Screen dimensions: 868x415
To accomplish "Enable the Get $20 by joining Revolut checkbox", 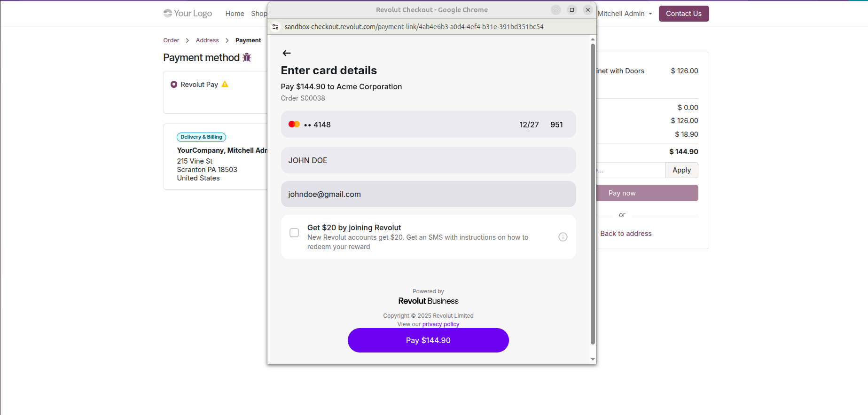I will (294, 233).
